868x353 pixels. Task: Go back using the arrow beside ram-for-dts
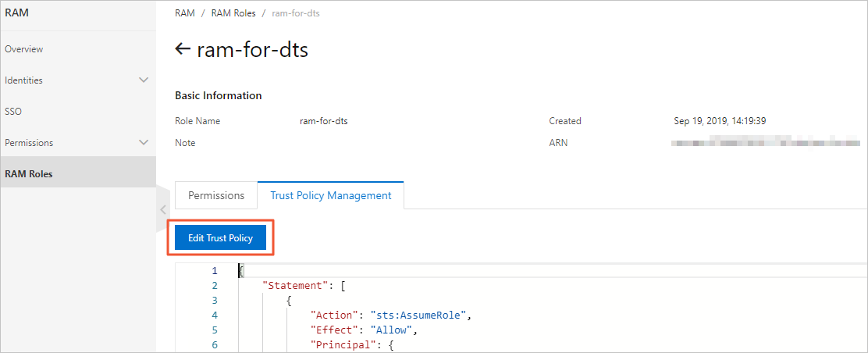point(183,49)
